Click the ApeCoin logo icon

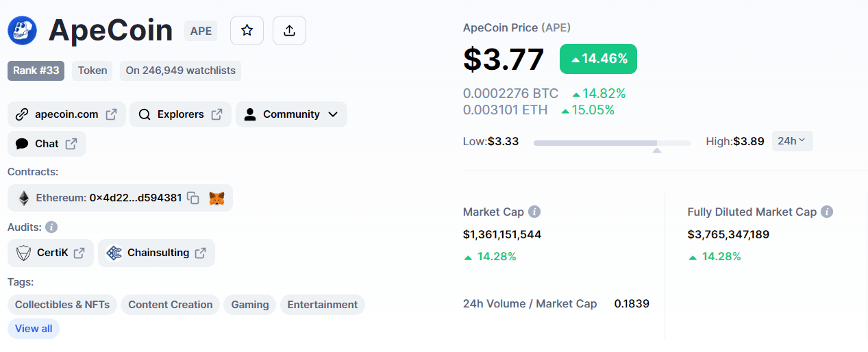click(22, 31)
